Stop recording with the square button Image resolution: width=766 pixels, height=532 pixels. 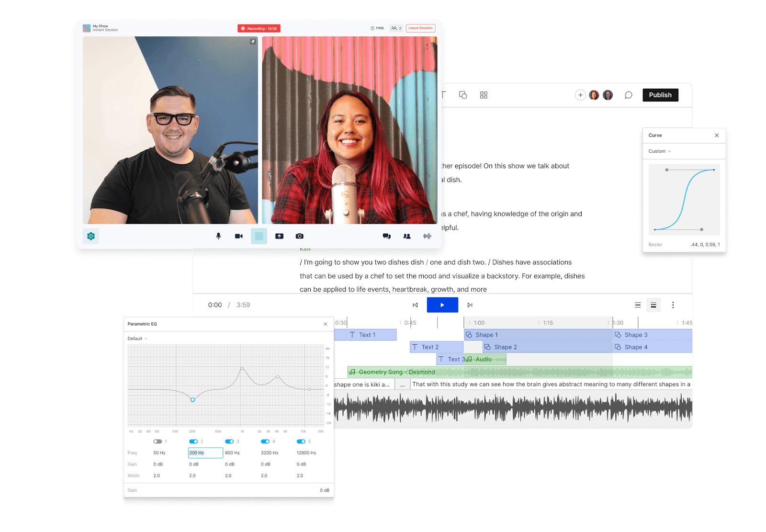point(259,236)
